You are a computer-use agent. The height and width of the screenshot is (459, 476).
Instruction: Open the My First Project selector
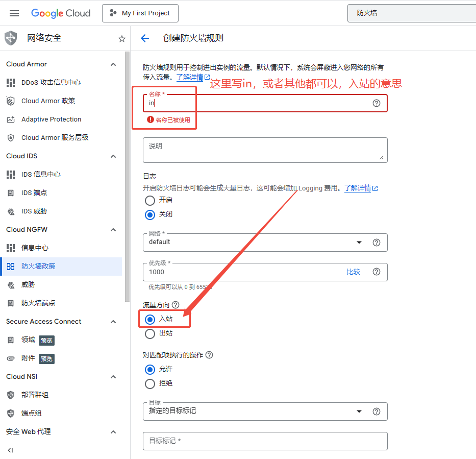pos(140,13)
